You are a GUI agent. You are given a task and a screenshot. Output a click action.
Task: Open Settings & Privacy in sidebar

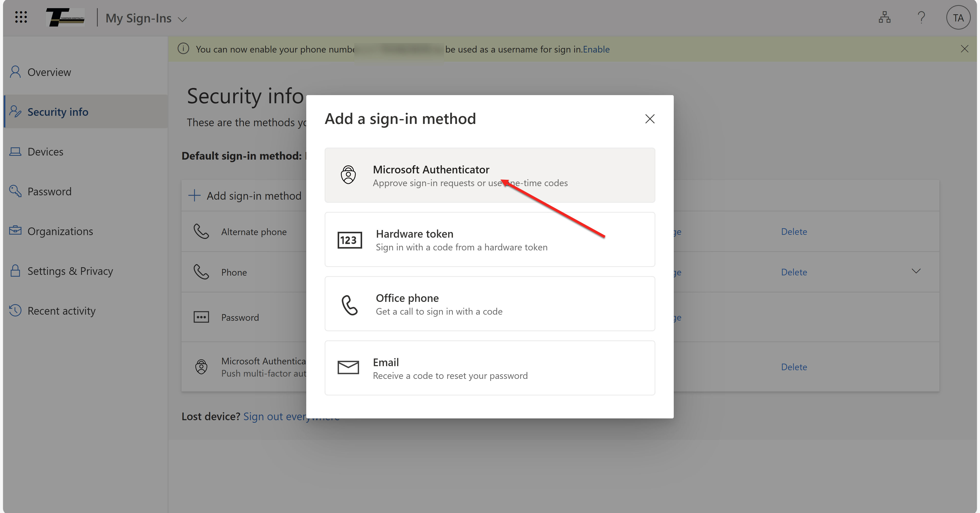85,271
